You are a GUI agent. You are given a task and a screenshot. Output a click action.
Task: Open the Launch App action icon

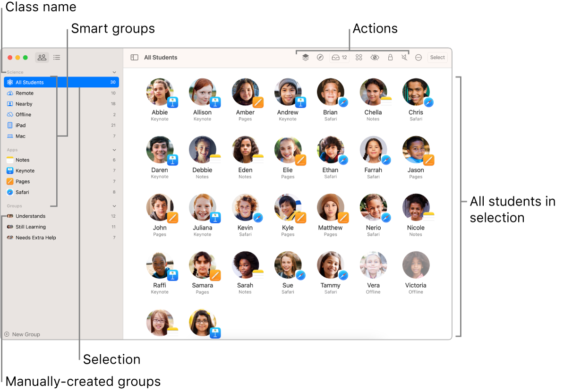305,57
